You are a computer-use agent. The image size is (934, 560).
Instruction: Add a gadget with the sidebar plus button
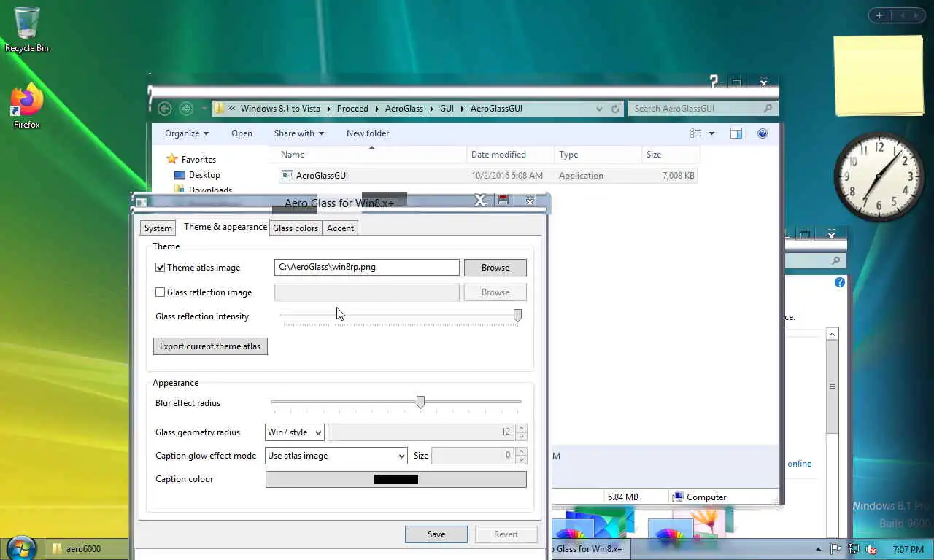(879, 15)
